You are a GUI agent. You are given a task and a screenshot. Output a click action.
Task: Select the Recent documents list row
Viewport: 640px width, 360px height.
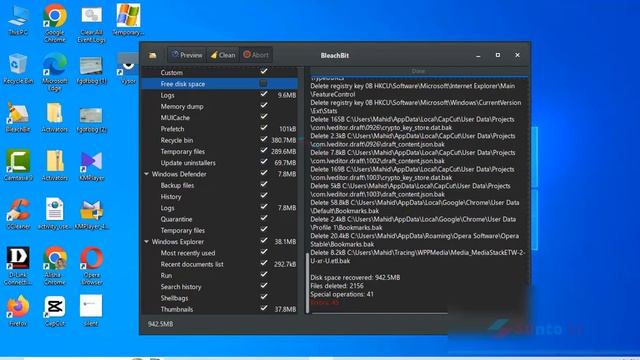[x=219, y=264]
